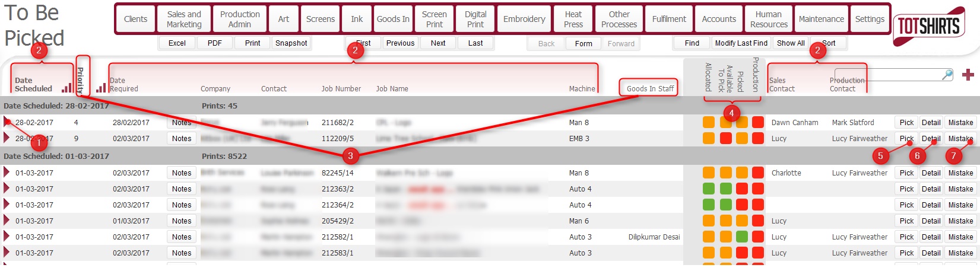Expand the job 205429/2 row triangle
The image size is (980, 268).
point(7,221)
